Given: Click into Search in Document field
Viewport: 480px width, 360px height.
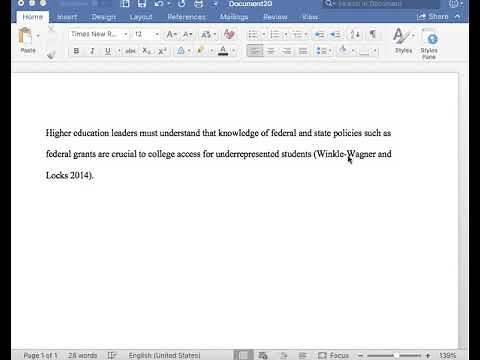Looking at the screenshot, I should click(x=381, y=4).
